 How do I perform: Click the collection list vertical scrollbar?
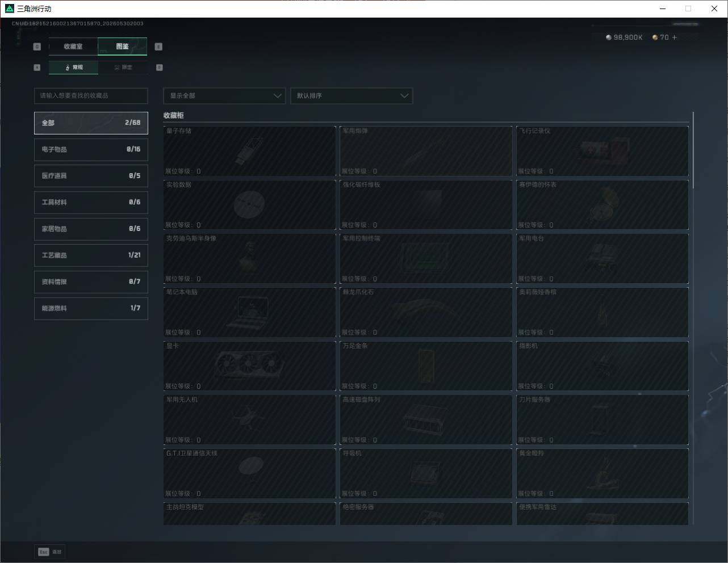pos(693,150)
